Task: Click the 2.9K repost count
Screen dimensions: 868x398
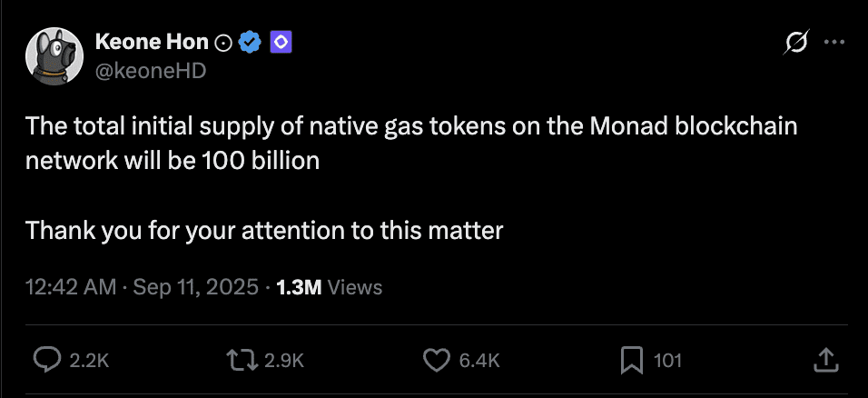Action: pos(284,361)
